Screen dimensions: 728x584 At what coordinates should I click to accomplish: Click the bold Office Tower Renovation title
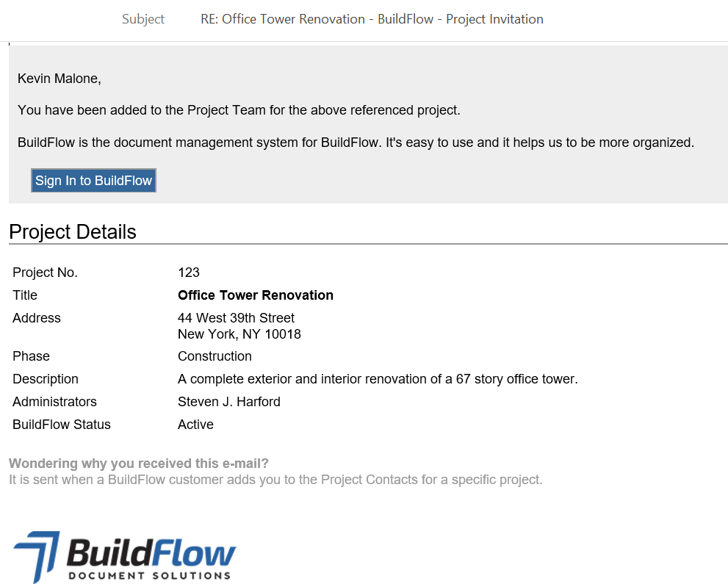(x=255, y=295)
